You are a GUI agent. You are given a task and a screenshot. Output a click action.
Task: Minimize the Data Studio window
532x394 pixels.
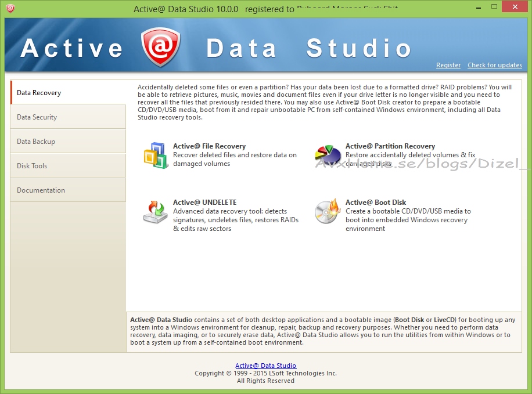pyautogui.click(x=479, y=7)
